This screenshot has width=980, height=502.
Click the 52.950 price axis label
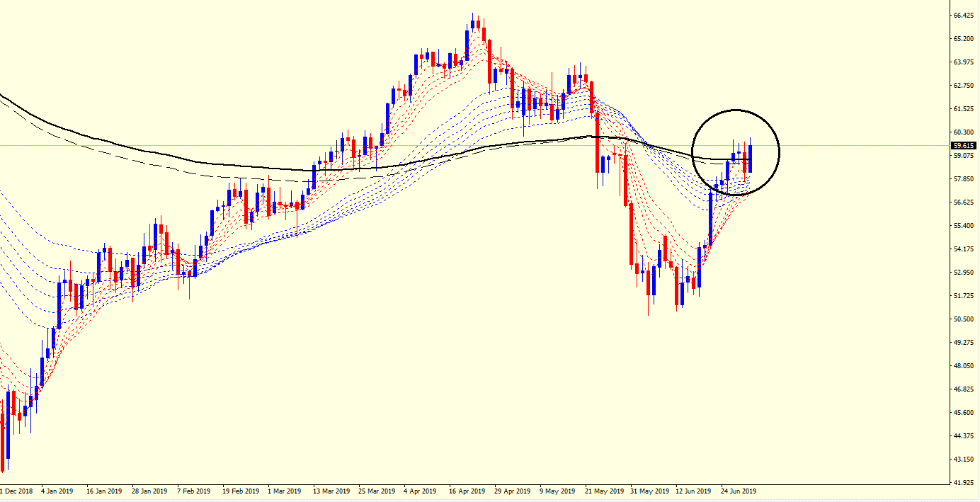(963, 272)
